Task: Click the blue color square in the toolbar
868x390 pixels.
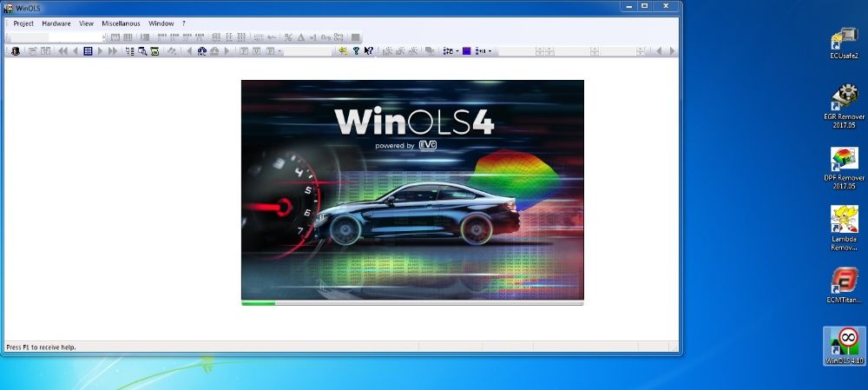Action: (x=467, y=51)
